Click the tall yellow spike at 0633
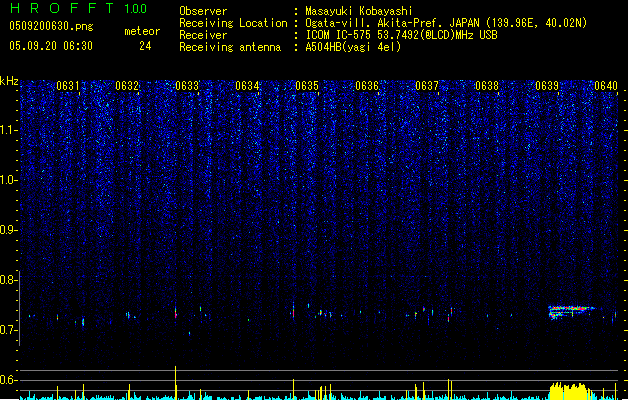629x400 pixels. coord(175,382)
